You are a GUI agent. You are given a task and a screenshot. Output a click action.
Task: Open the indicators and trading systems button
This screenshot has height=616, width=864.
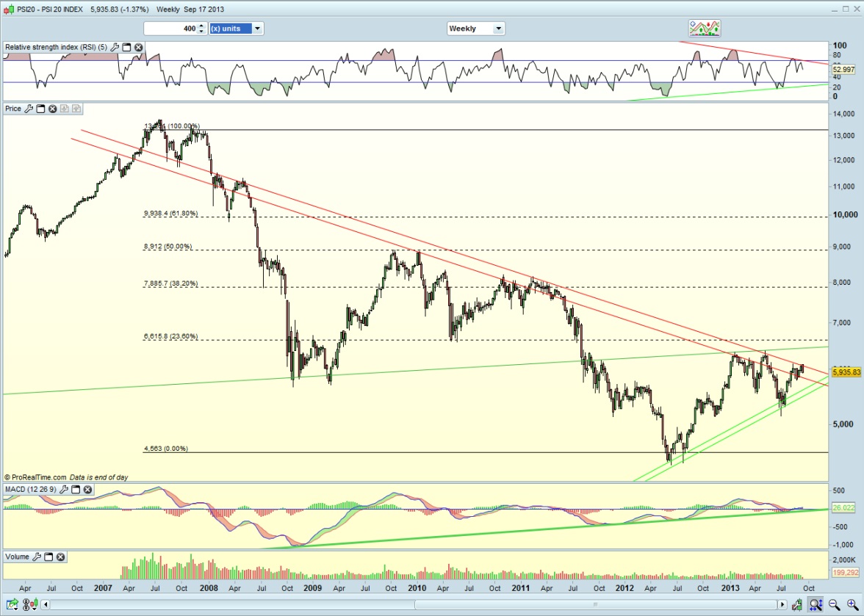click(704, 28)
